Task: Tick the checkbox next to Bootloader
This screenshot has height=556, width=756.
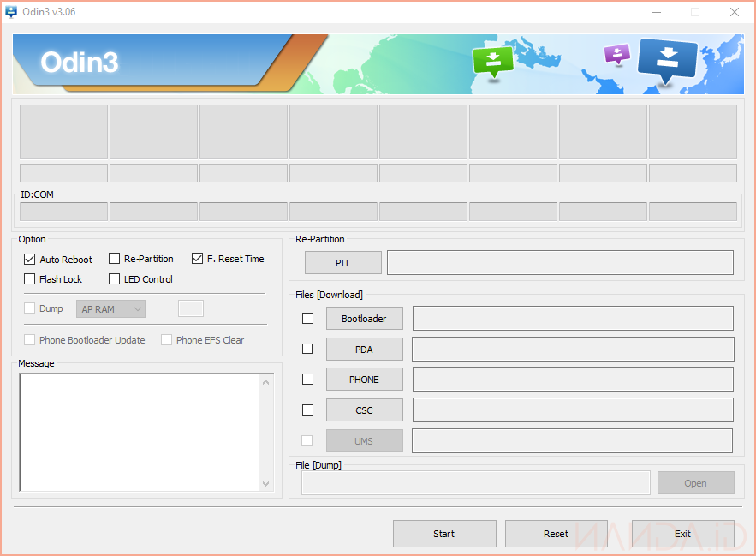Action: click(308, 319)
